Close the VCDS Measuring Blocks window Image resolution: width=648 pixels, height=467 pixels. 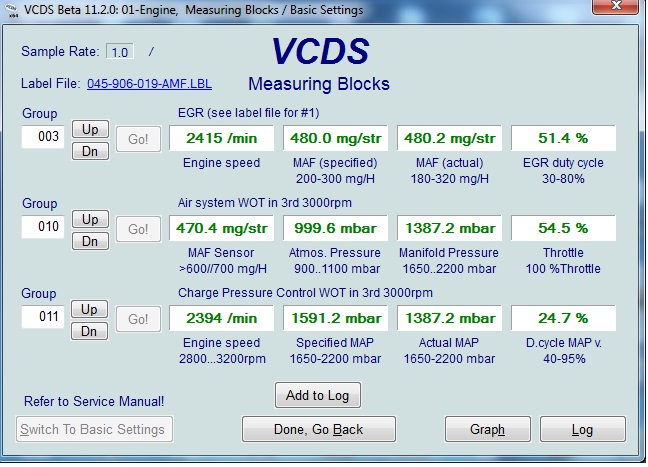(615, 6)
